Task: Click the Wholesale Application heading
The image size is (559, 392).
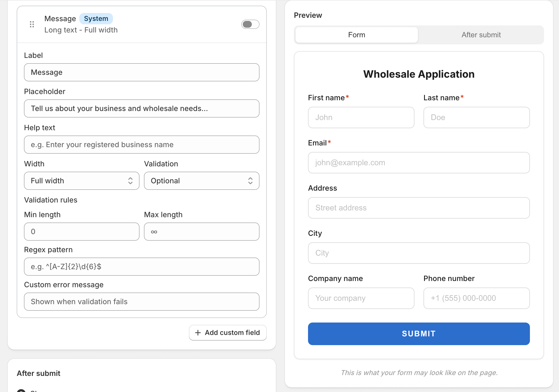Action: click(x=419, y=74)
